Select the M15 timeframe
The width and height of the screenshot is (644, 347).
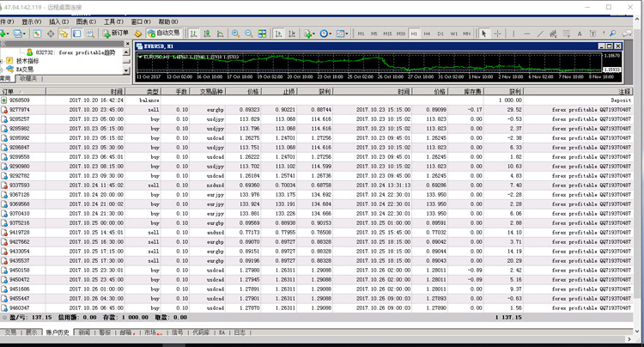pyautogui.click(x=387, y=33)
